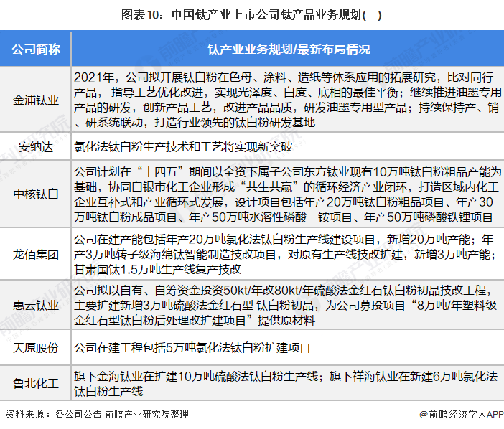Select the 中核钛白 “十四五” plan description
The height and width of the screenshot is (429, 504).
pyautogui.click(x=289, y=194)
